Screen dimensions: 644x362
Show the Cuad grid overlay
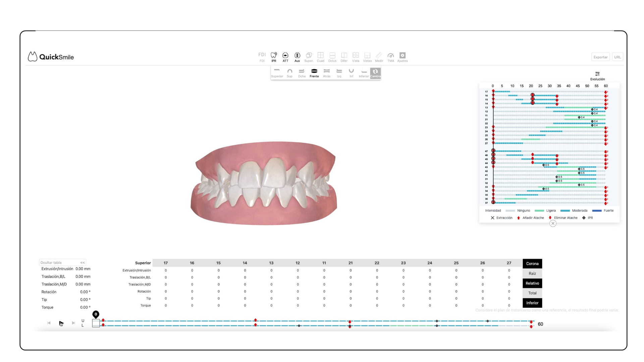pyautogui.click(x=321, y=57)
